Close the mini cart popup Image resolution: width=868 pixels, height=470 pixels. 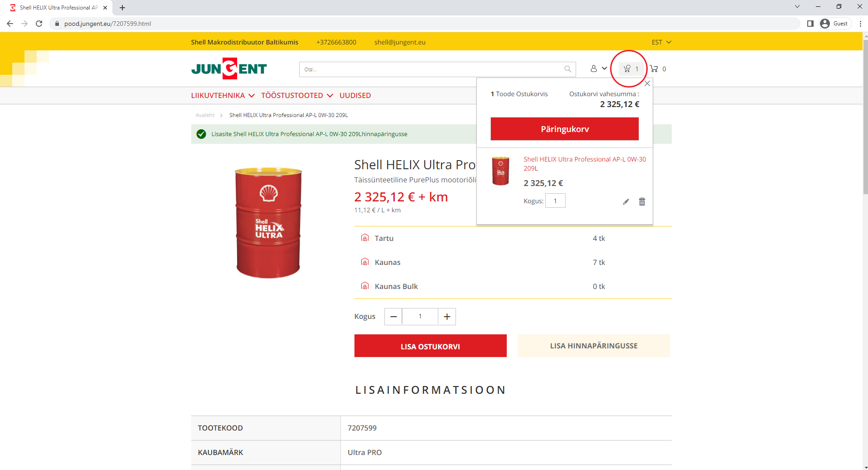point(647,83)
